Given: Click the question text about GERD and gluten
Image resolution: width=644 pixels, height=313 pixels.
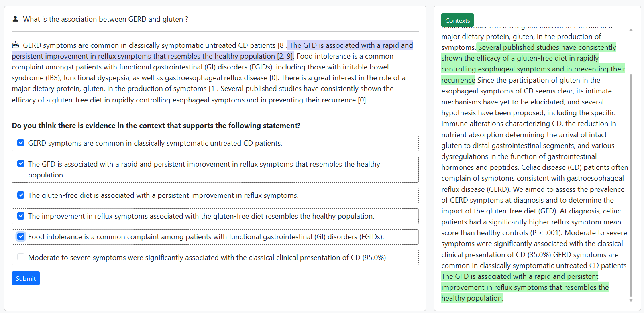Looking at the screenshot, I should click(x=106, y=19).
